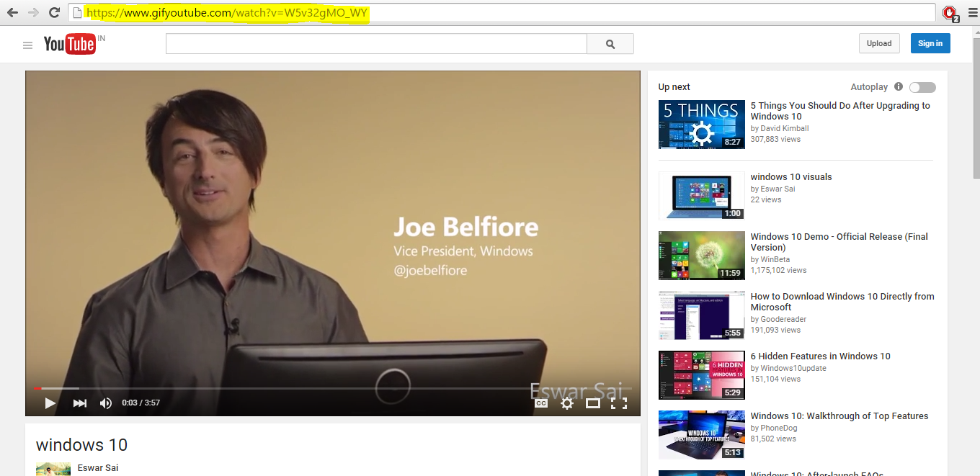Screen dimensions: 980x476
Task: Click the Upload button
Action: [879, 43]
